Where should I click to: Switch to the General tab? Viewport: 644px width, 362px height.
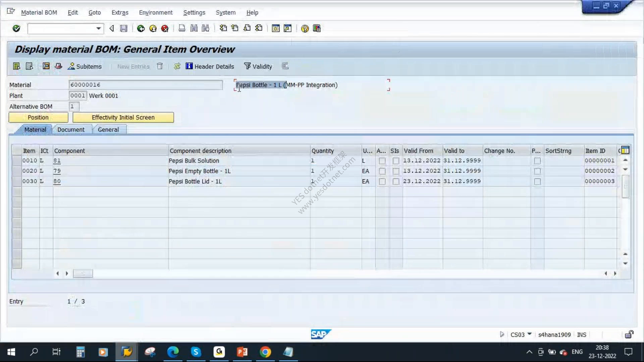tap(108, 130)
